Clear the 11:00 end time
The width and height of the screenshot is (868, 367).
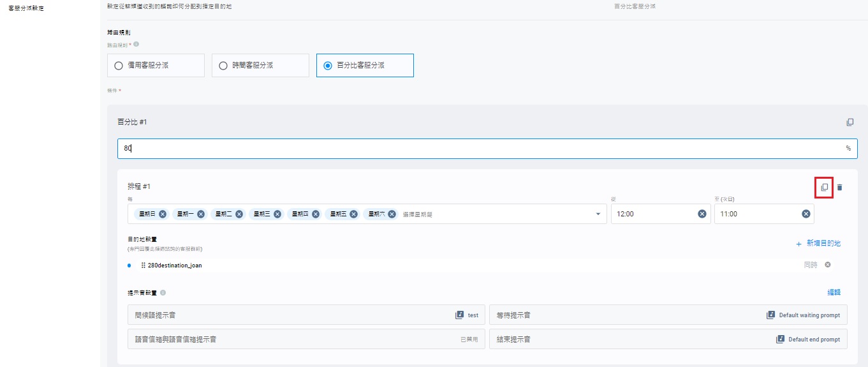coord(805,214)
